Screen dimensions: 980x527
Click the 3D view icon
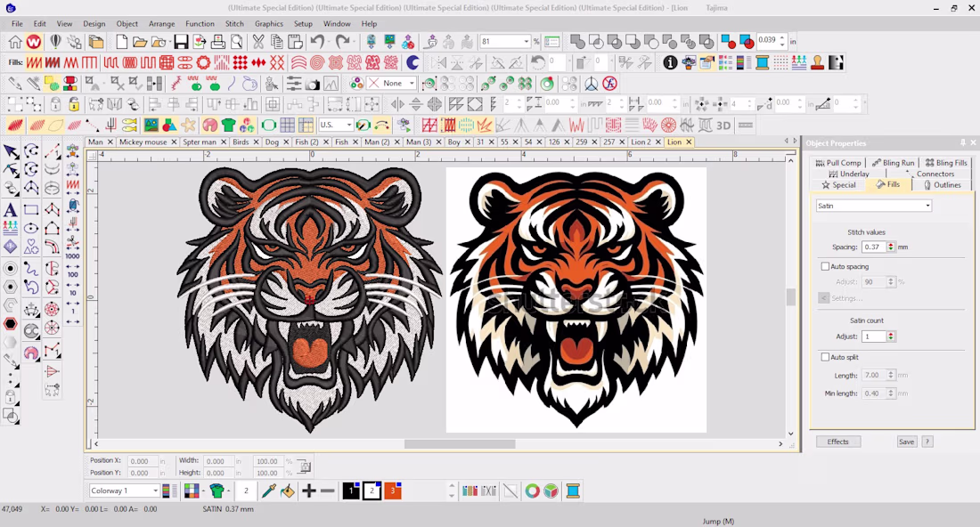(723, 126)
